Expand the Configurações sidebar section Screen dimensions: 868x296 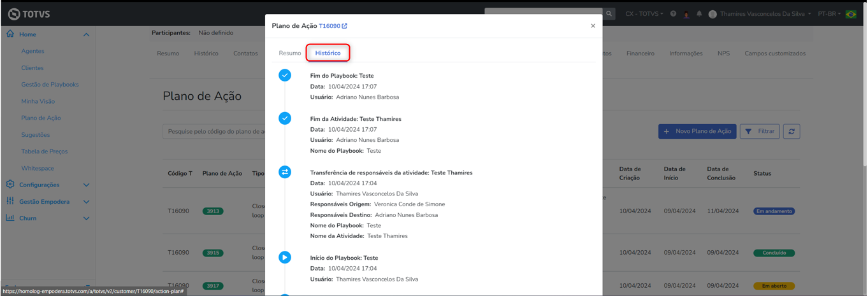click(x=86, y=185)
